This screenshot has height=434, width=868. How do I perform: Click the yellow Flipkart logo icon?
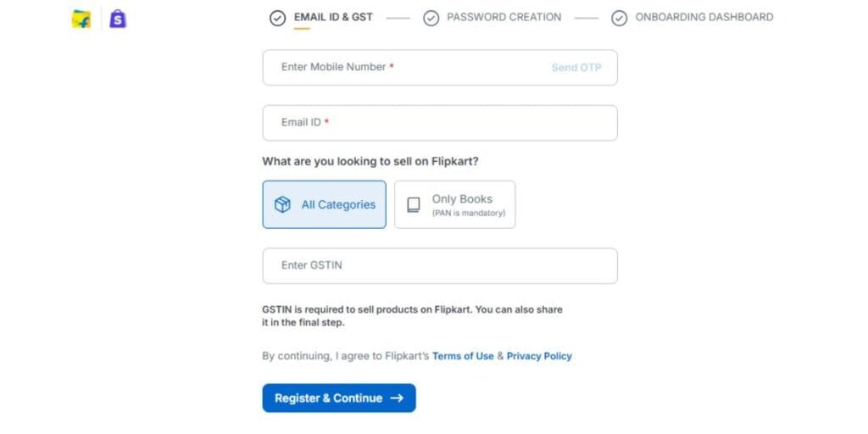click(81, 19)
